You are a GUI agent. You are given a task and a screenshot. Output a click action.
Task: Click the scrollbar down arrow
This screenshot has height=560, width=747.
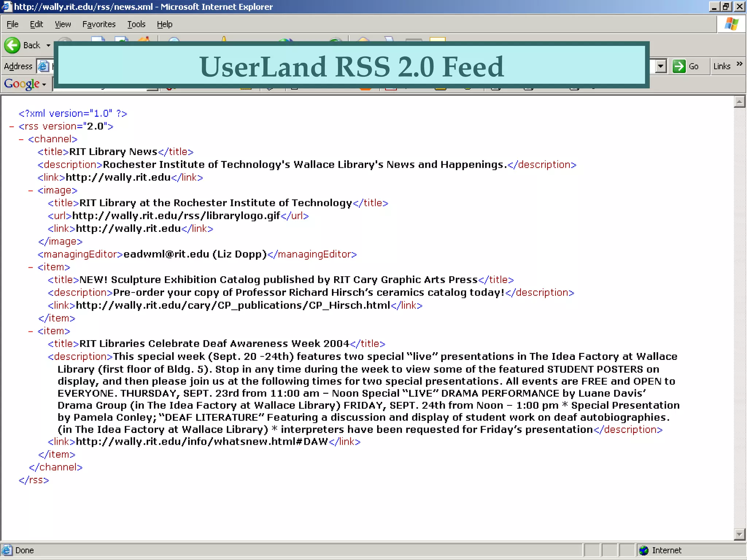739,534
